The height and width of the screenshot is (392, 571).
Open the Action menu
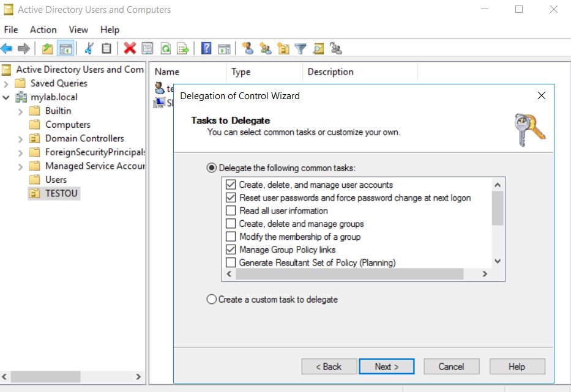click(43, 30)
